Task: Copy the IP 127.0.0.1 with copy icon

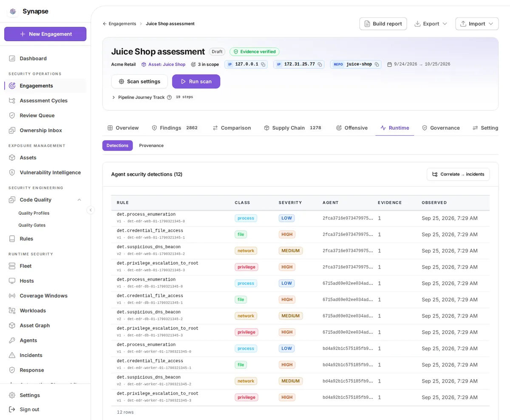Action: 263,65
